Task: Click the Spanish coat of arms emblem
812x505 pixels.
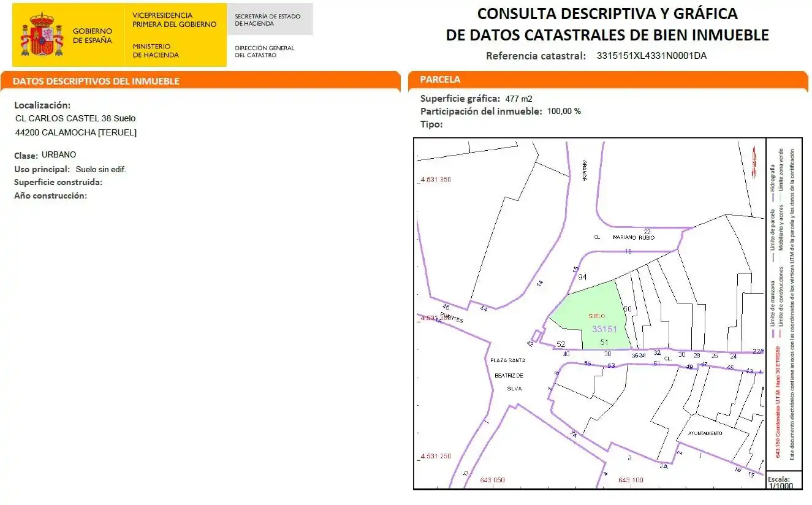Action: point(42,36)
